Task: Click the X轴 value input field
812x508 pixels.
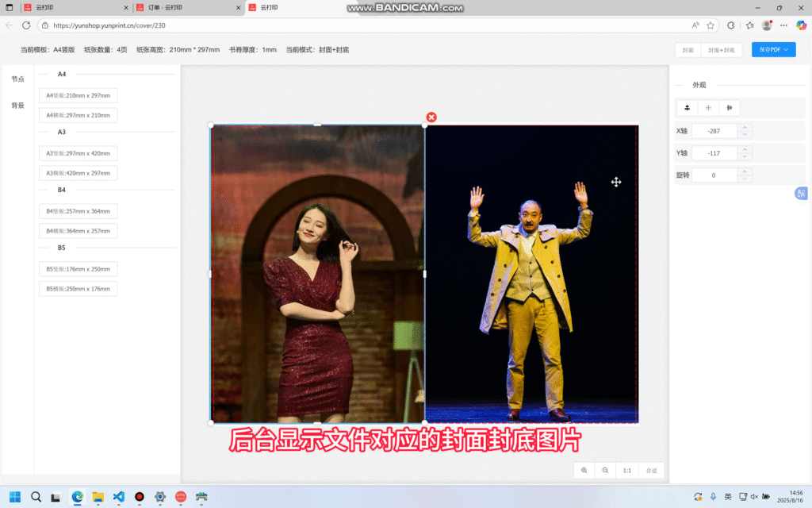Action: tap(714, 131)
